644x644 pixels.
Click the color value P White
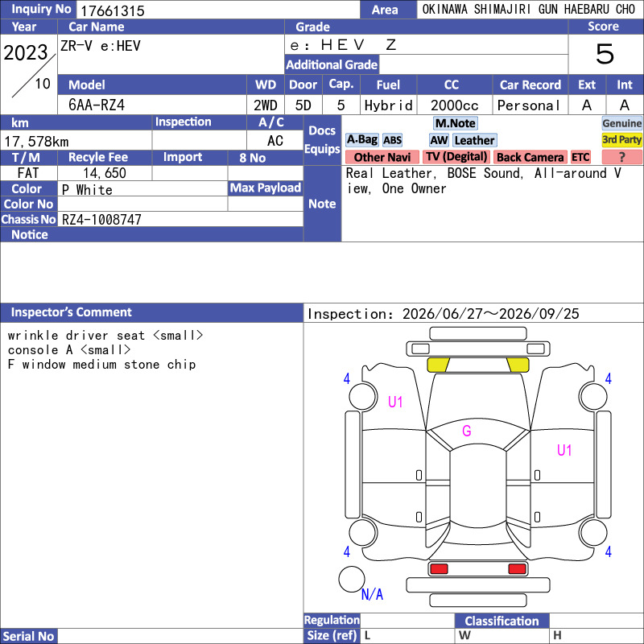tap(87, 190)
